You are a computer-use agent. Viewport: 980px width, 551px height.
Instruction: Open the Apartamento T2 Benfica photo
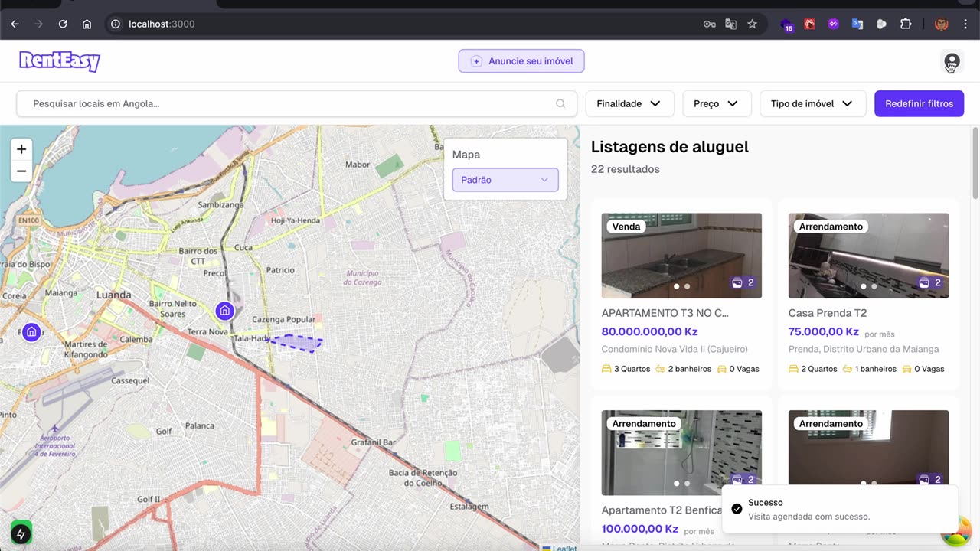pyautogui.click(x=681, y=453)
